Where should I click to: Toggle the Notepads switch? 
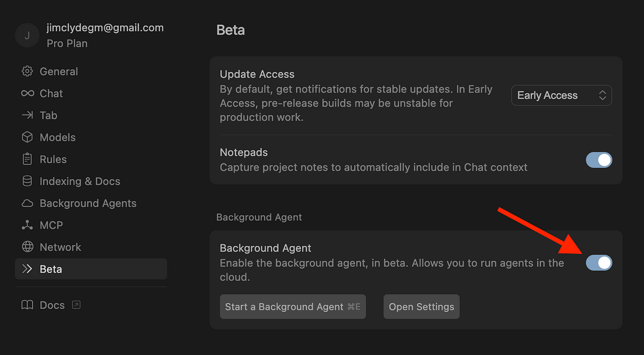click(x=599, y=160)
